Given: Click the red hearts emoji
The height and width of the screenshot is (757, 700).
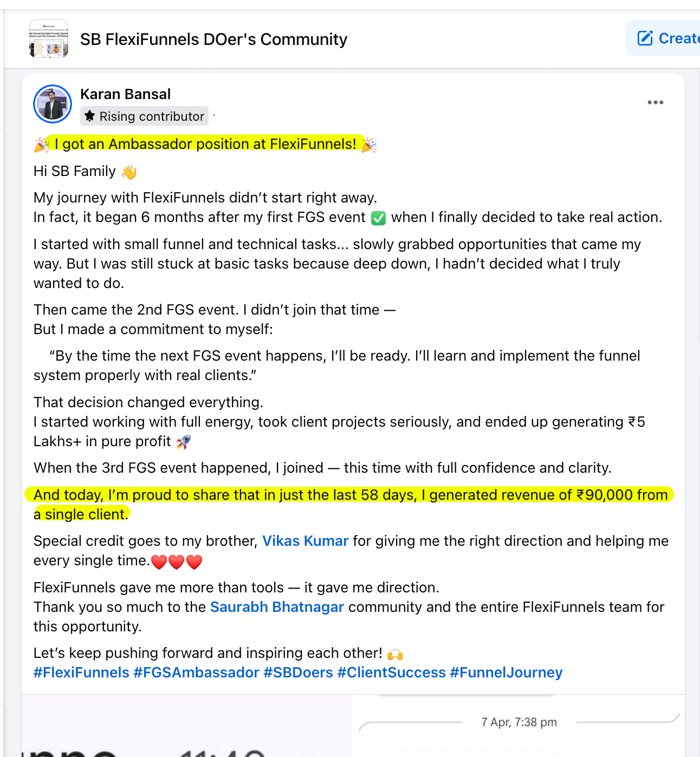Looking at the screenshot, I should [177, 562].
